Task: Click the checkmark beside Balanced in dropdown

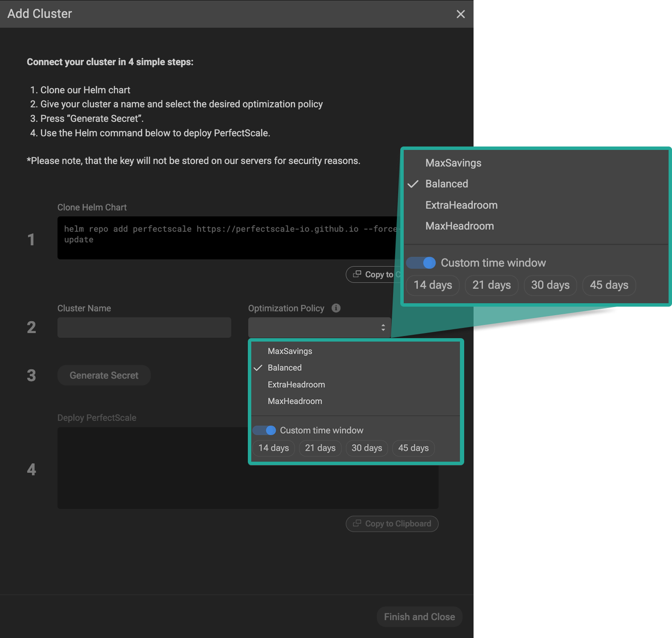Action: coord(258,368)
